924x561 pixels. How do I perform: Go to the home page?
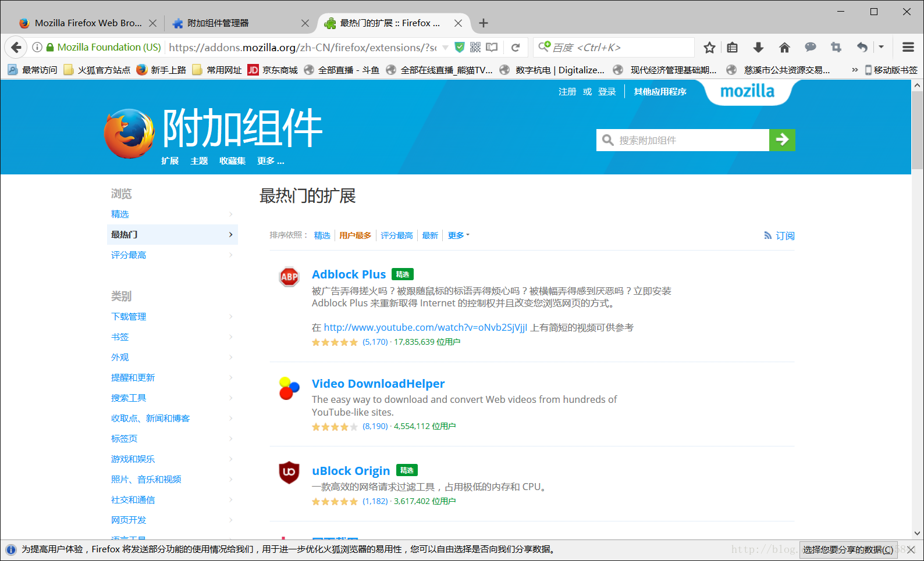click(x=784, y=47)
